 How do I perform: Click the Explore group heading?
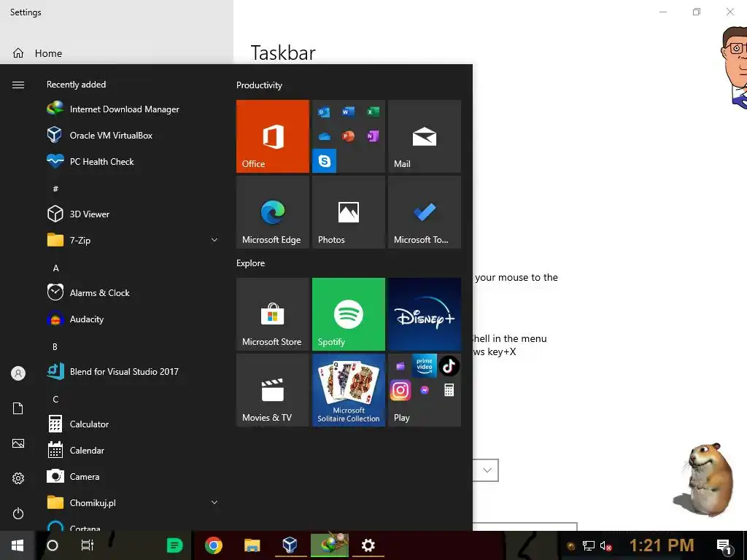(251, 262)
